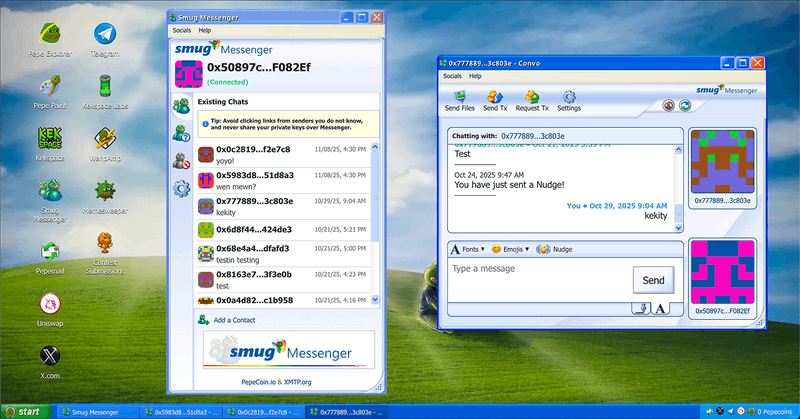Open XMTP.org link
Viewport: 800px width, 419px height.
pyautogui.click(x=297, y=382)
